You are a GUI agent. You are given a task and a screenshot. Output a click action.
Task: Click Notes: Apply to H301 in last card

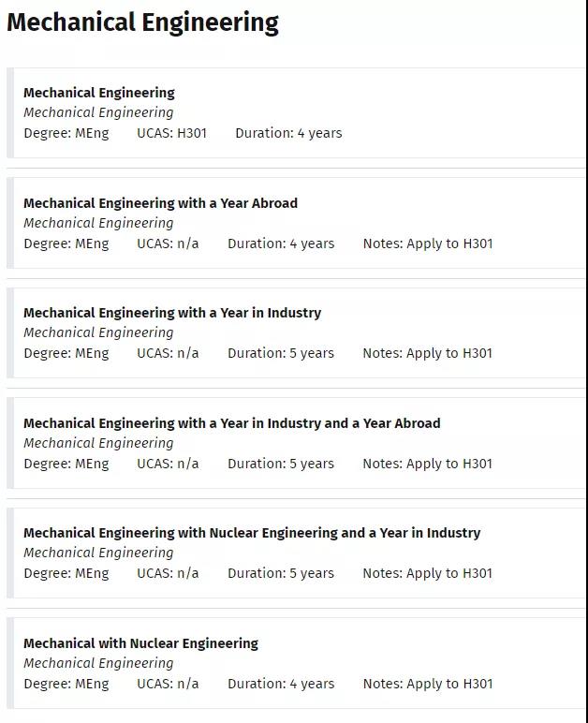[x=428, y=684]
